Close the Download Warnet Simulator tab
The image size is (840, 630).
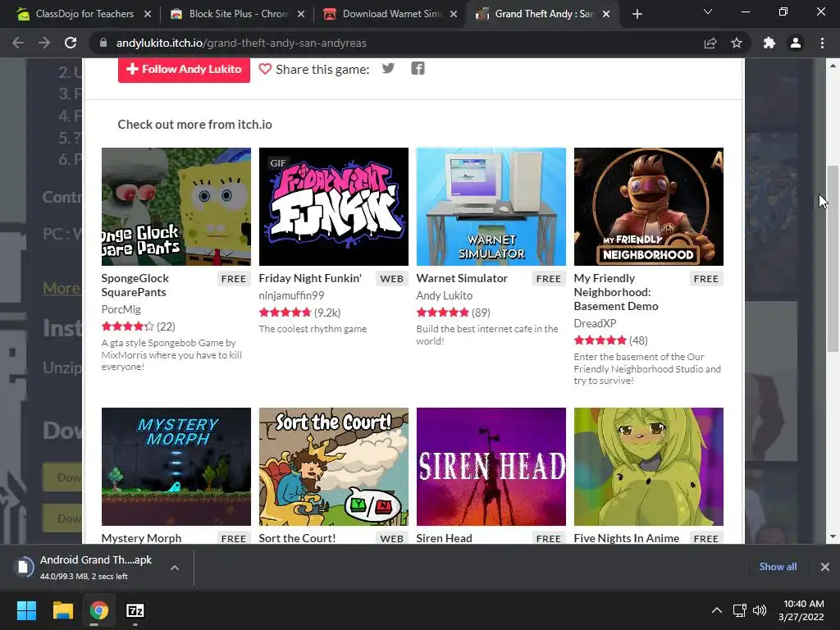454,14
